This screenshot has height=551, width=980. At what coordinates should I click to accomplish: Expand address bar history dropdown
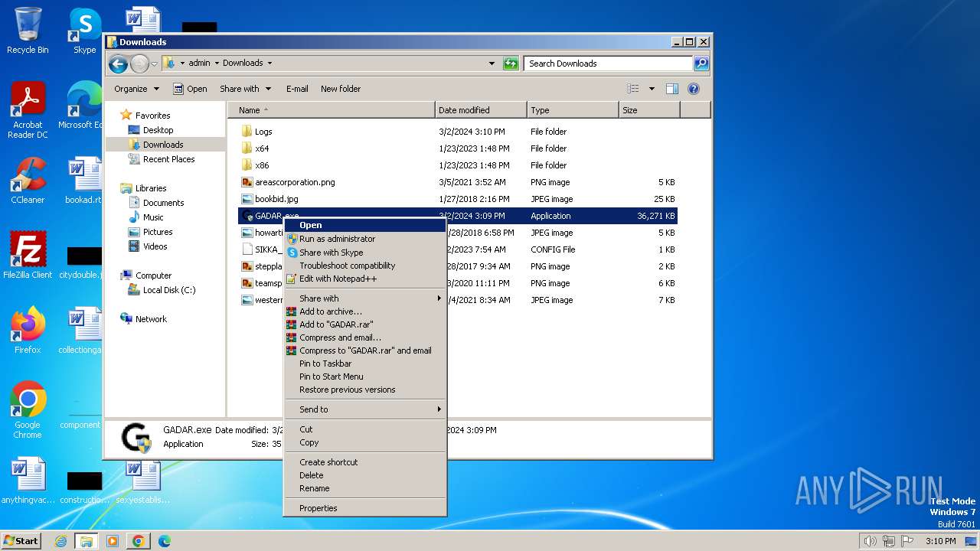[x=492, y=64]
